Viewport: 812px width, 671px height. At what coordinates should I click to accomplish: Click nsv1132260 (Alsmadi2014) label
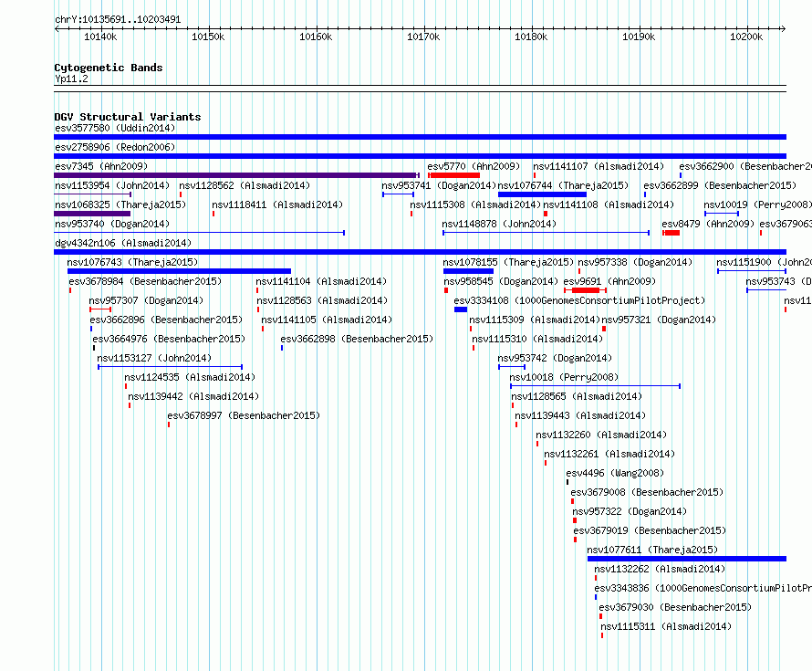pyautogui.click(x=601, y=435)
